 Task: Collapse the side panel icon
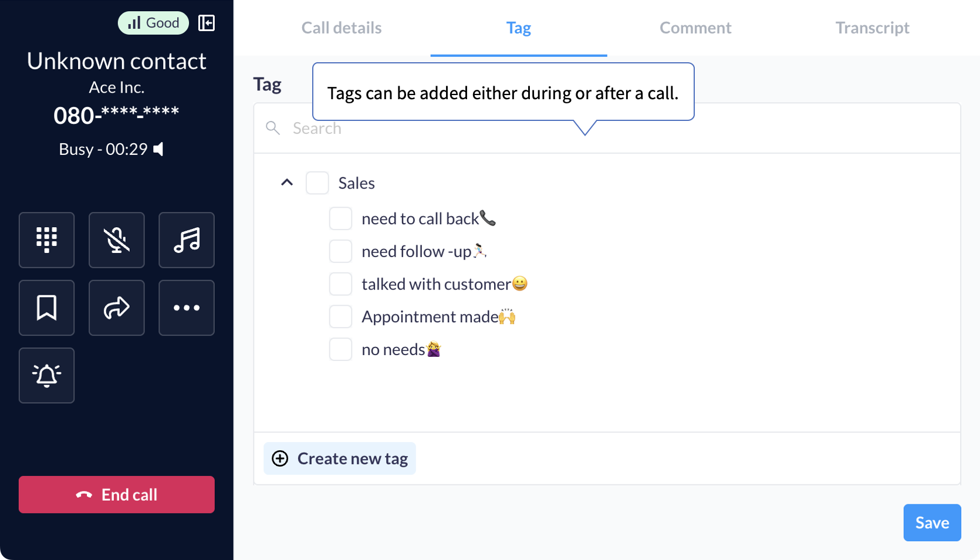click(x=207, y=23)
